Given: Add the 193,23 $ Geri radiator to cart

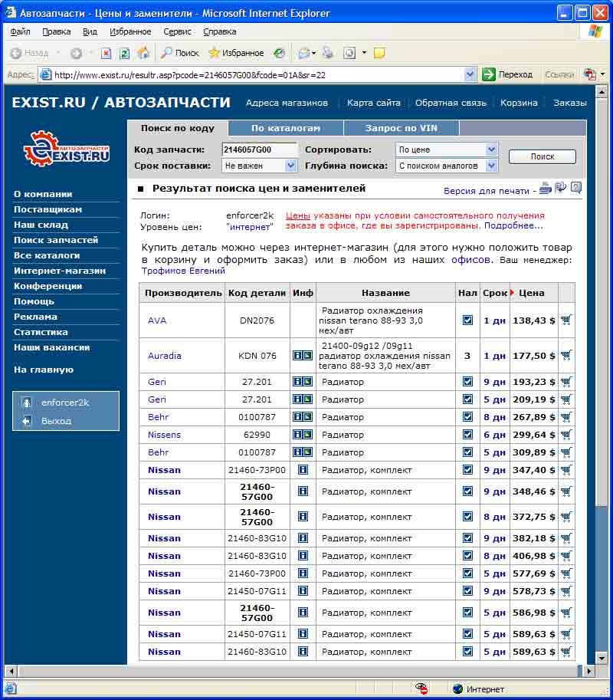Looking at the screenshot, I should coord(566,382).
